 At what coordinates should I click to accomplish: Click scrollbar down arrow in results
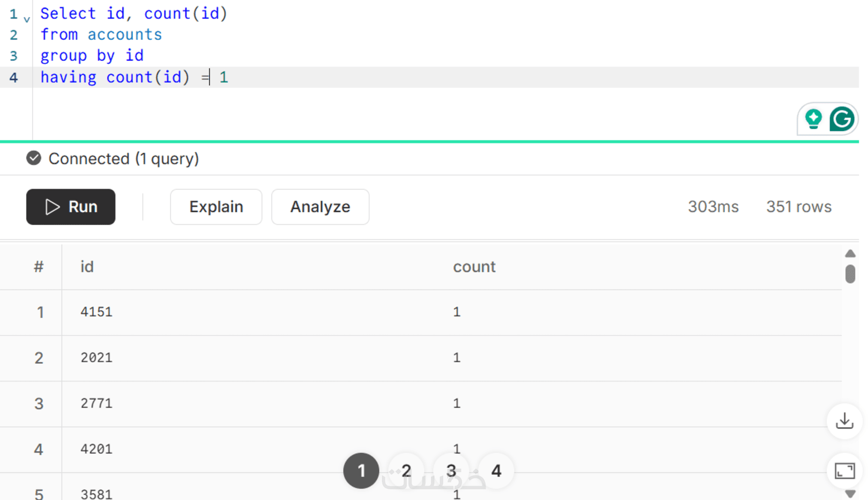(850, 493)
